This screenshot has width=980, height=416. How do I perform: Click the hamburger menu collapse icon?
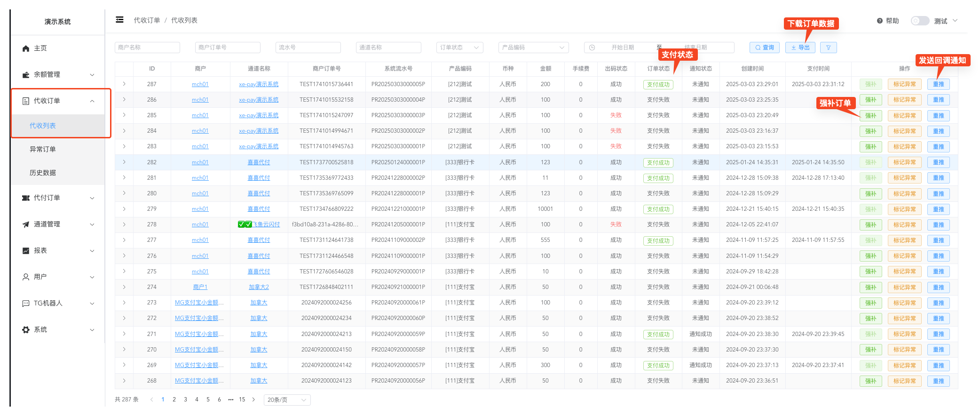coord(119,20)
